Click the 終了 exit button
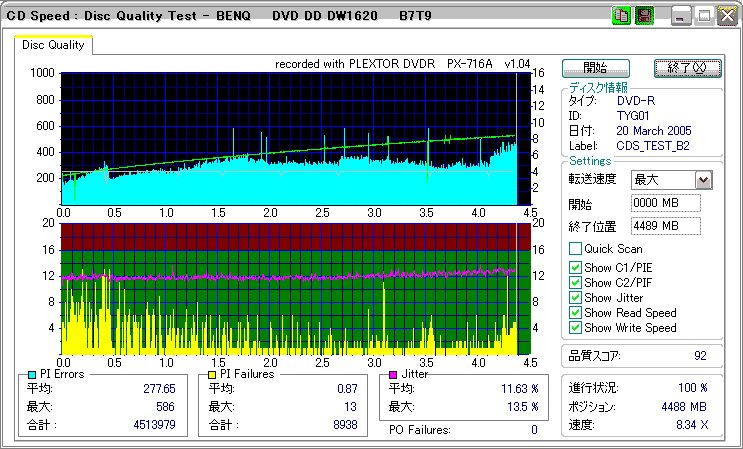This screenshot has height=449, width=743. click(x=687, y=68)
